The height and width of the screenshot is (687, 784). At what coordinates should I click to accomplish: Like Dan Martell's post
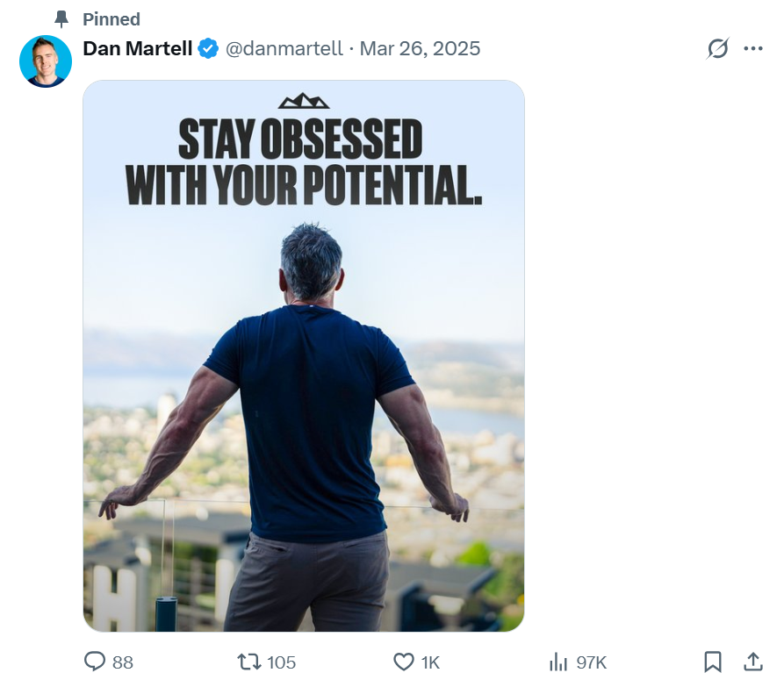pos(405,662)
